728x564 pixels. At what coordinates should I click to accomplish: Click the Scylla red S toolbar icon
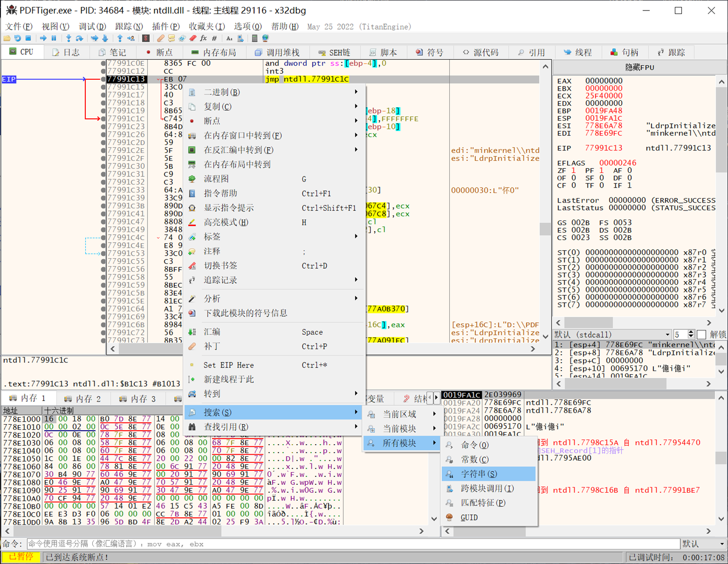tap(146, 39)
